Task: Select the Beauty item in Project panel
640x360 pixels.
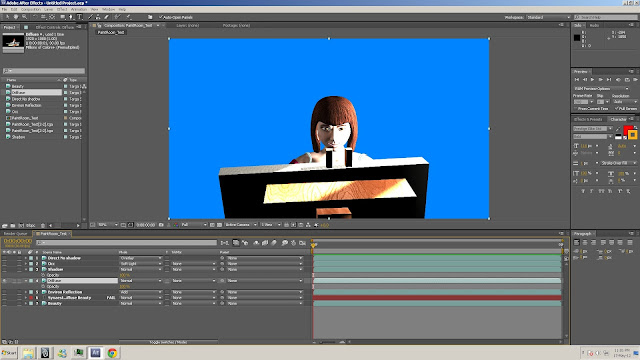Action: 18,86
